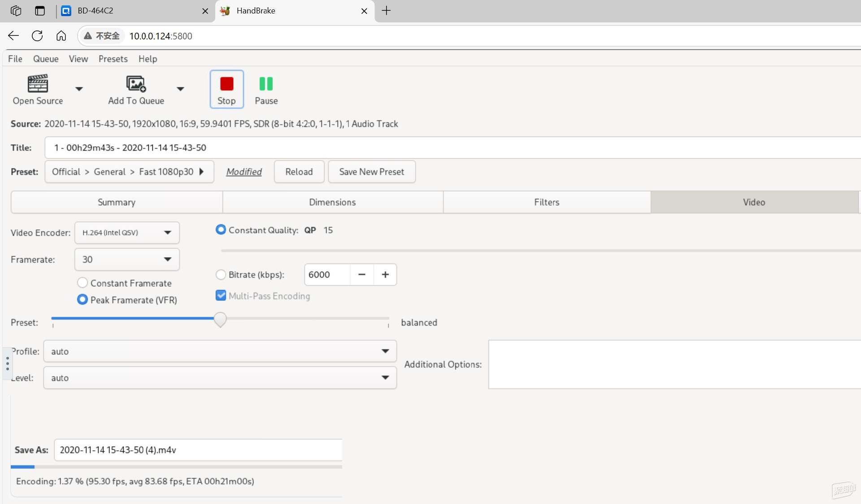
Task: Click the side panel three-dot handle
Action: click(x=7, y=363)
